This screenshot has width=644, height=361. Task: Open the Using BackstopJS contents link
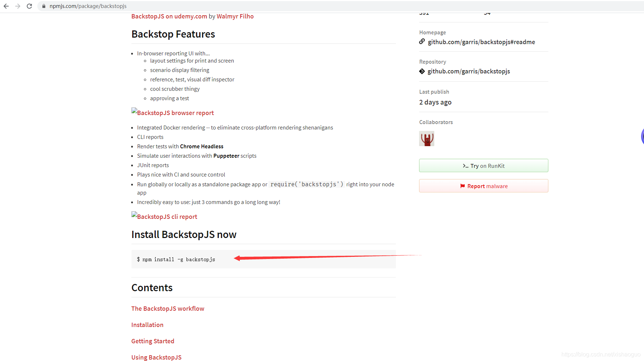tap(156, 357)
